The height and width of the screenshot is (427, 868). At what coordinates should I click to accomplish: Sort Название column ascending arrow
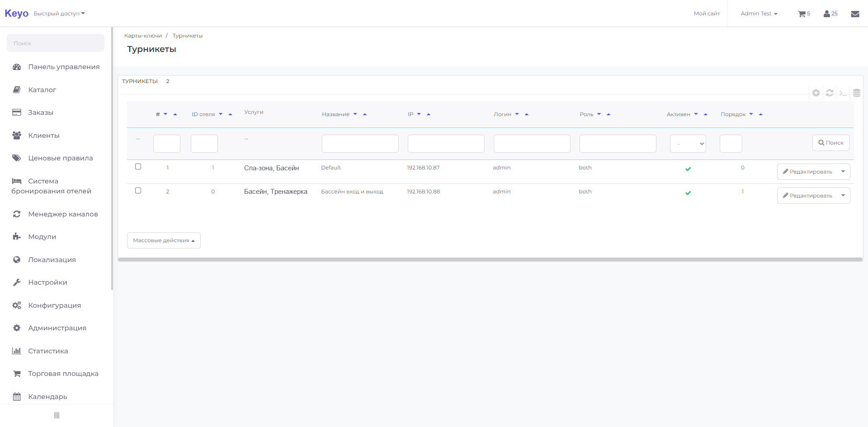(x=365, y=114)
